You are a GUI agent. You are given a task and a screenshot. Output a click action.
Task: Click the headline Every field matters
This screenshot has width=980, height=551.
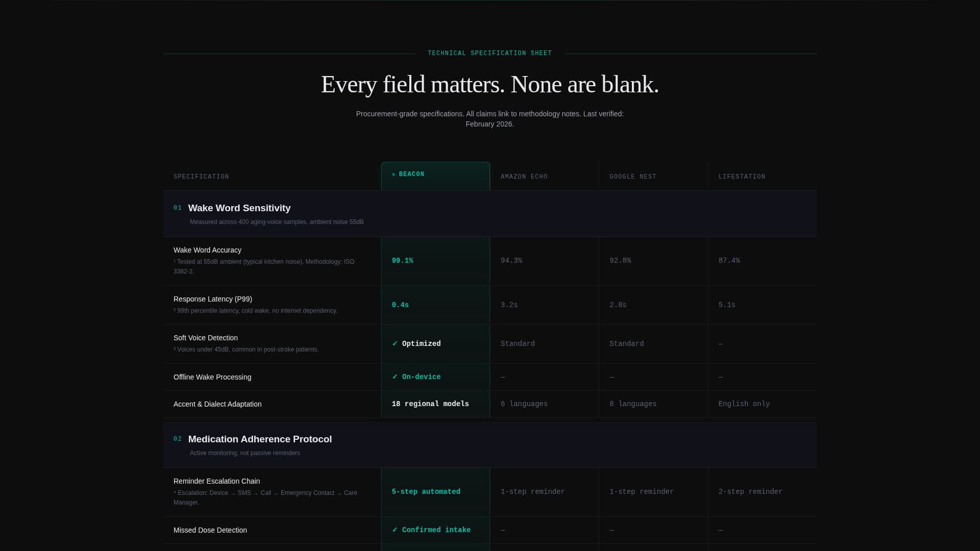point(490,84)
